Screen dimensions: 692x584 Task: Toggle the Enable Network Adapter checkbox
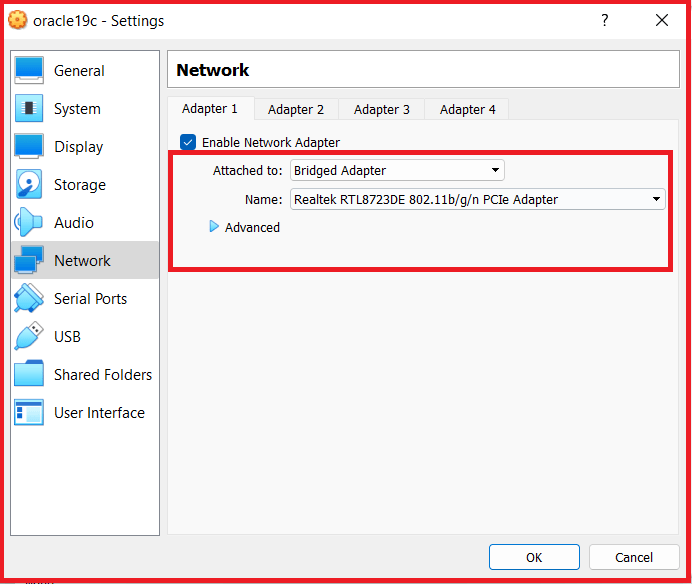click(x=188, y=142)
